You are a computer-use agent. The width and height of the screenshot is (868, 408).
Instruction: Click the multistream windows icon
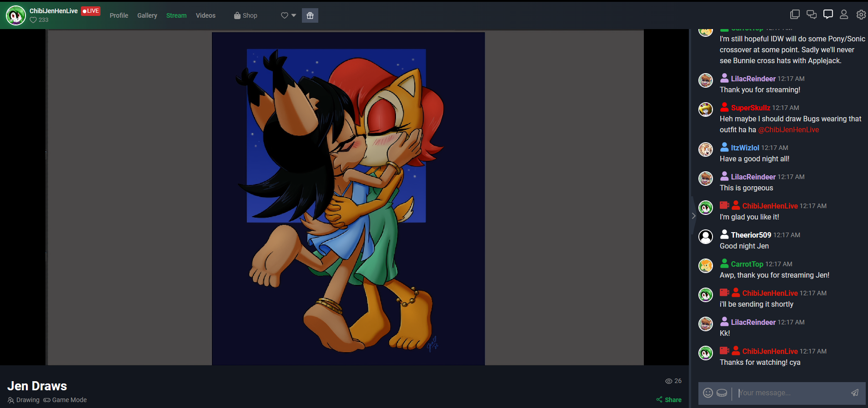795,15
